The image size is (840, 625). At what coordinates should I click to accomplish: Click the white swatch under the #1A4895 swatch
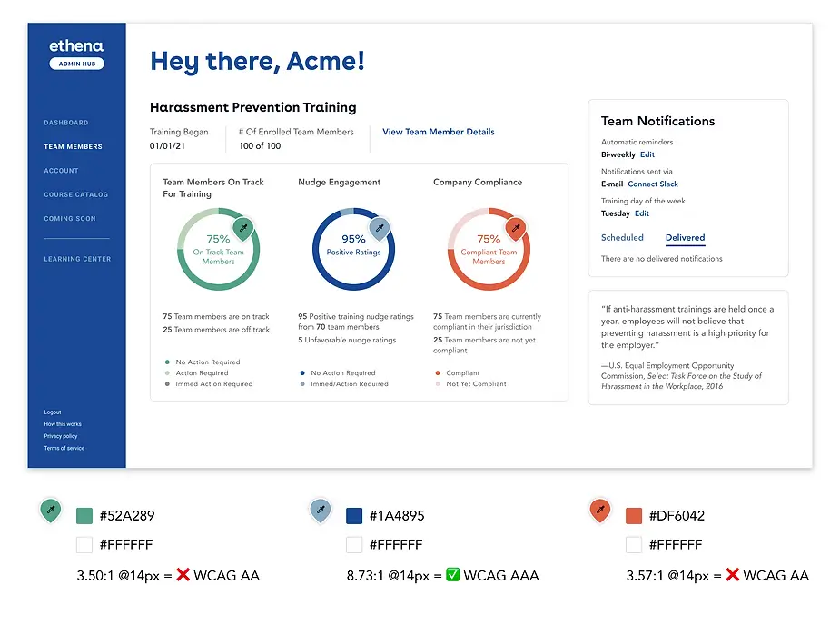[354, 545]
